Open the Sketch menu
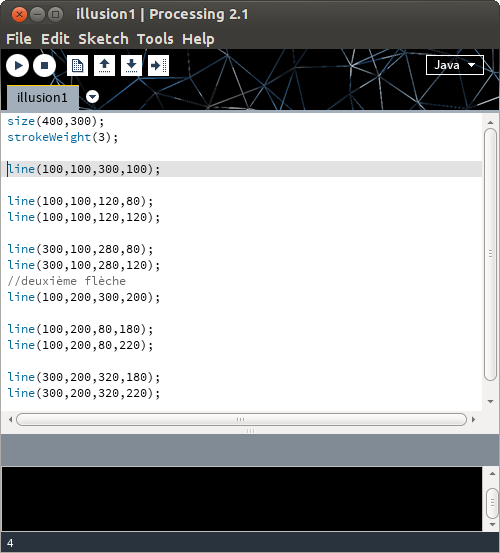 click(x=103, y=39)
